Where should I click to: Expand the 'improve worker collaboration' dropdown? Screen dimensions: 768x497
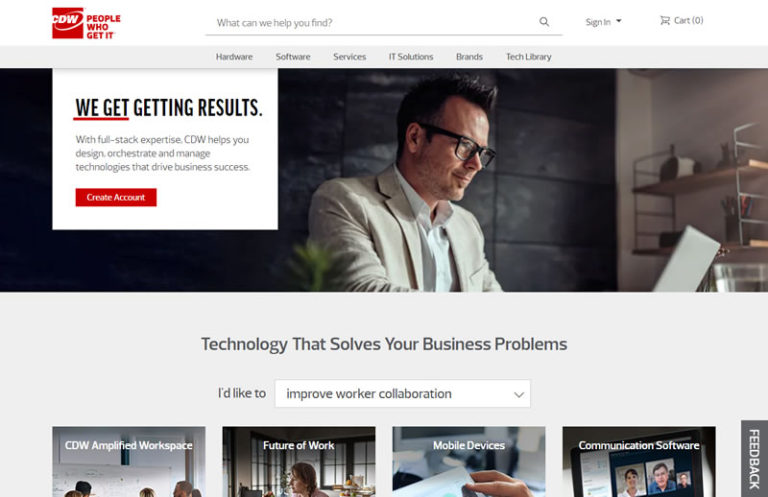403,394
